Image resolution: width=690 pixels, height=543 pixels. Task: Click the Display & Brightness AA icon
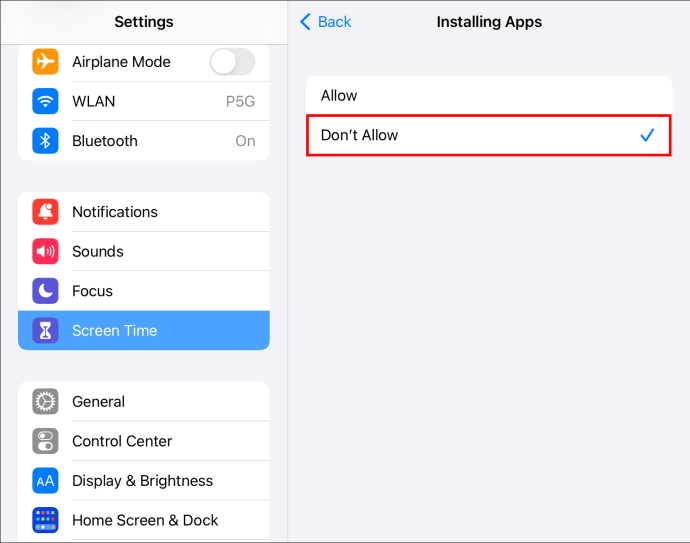[x=45, y=481]
